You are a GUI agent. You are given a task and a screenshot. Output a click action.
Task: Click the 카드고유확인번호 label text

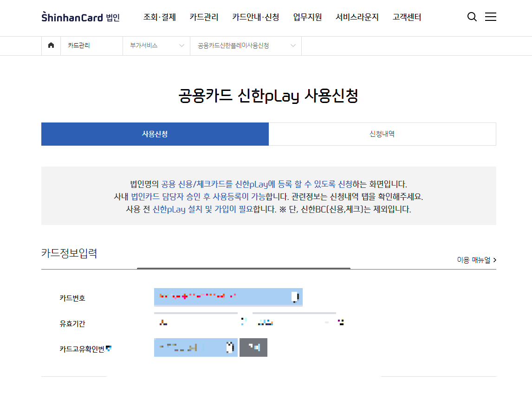(82, 349)
